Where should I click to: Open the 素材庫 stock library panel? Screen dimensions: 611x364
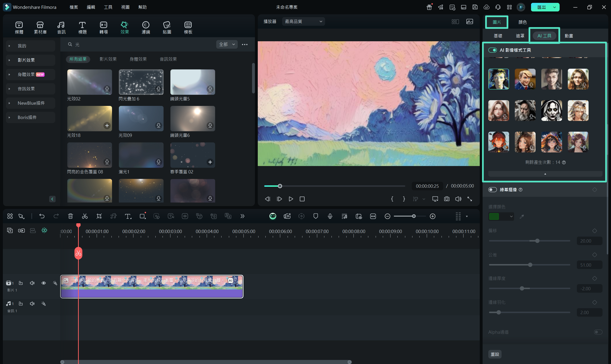(x=40, y=28)
